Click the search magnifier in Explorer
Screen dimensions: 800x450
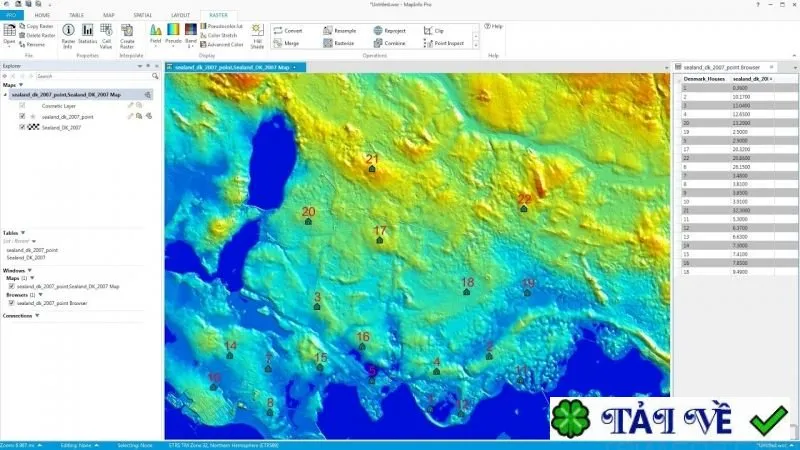coord(155,76)
